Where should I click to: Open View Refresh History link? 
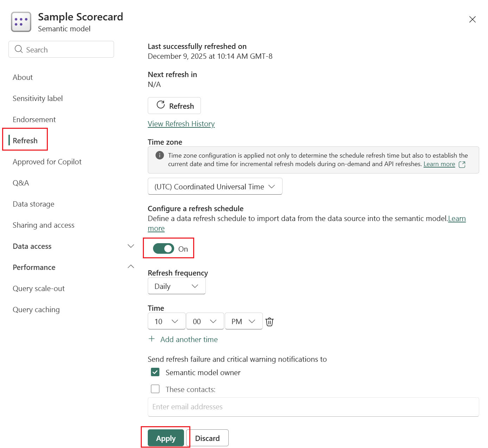(181, 124)
